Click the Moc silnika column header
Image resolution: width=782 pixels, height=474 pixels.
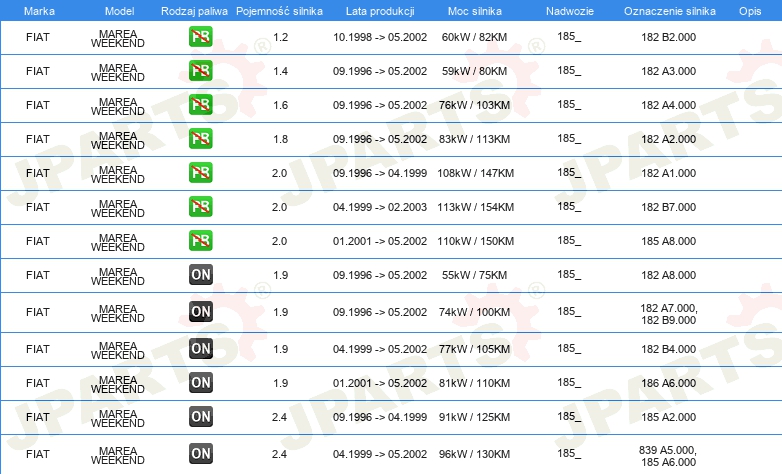474,11
